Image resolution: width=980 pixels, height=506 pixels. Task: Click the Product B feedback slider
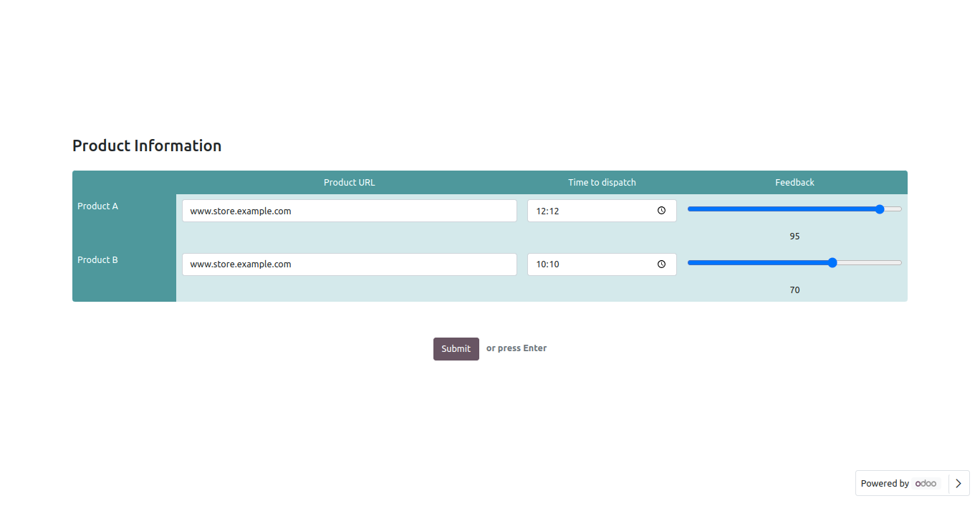point(794,263)
